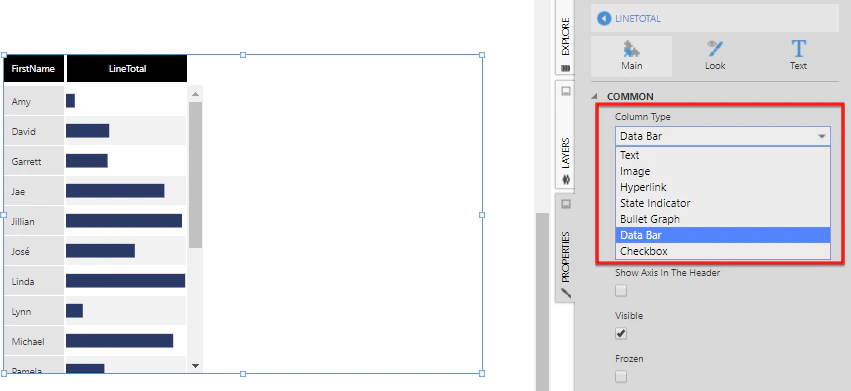Choose Hyperlink column type
Viewport: 851px width, 391px height.
(x=723, y=187)
